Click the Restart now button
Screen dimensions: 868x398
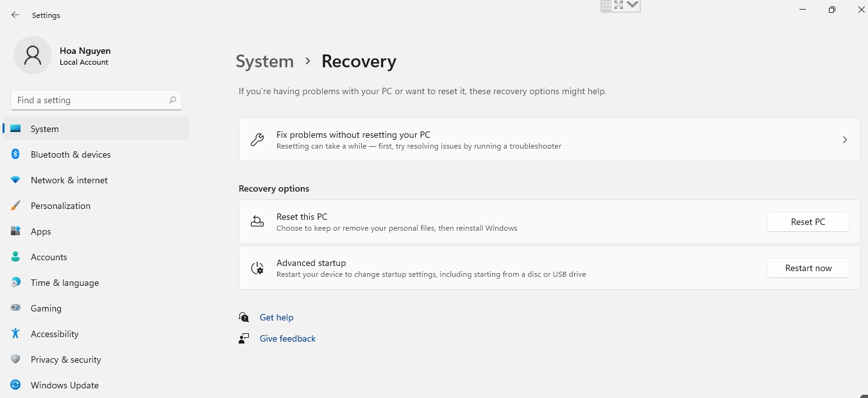[808, 268]
